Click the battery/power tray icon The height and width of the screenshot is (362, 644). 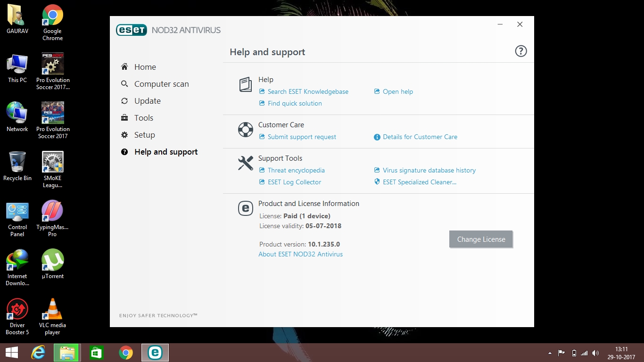(x=574, y=353)
